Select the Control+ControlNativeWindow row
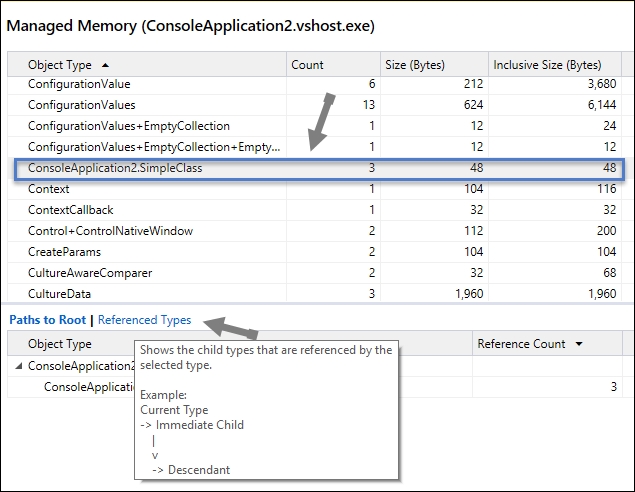 point(314,231)
